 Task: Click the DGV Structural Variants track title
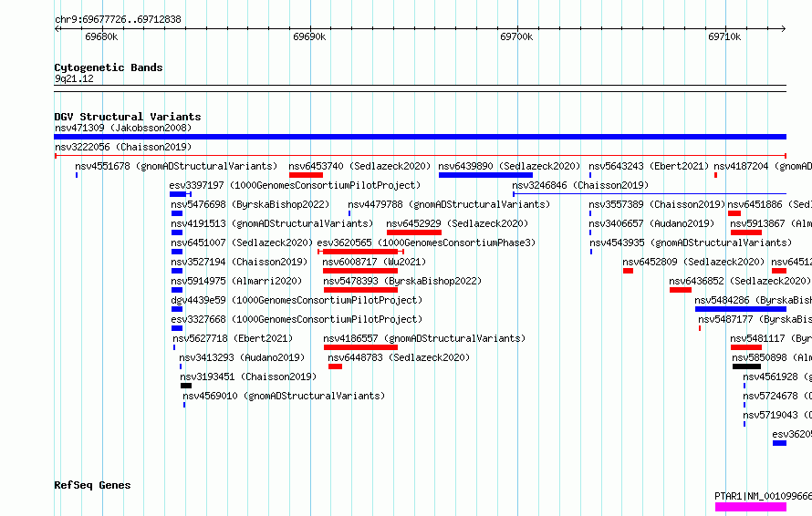[x=128, y=117]
